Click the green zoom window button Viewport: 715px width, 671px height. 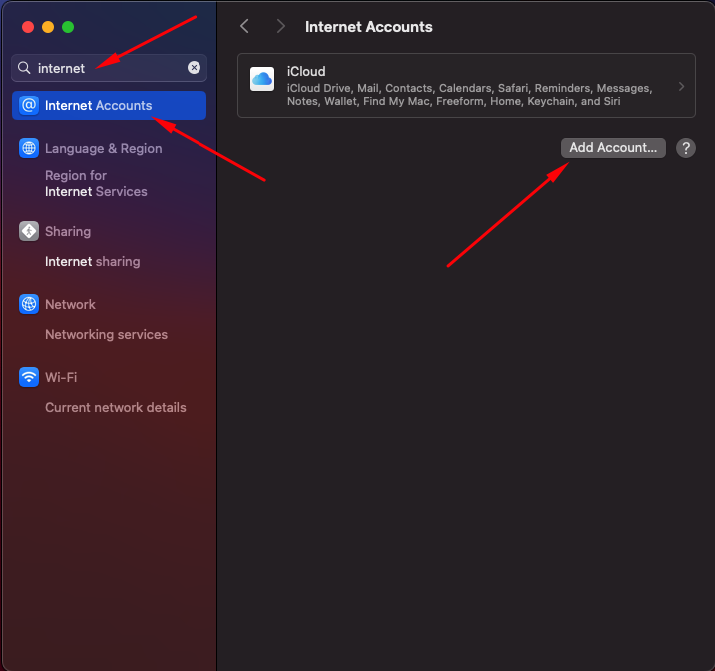pyautogui.click(x=68, y=27)
